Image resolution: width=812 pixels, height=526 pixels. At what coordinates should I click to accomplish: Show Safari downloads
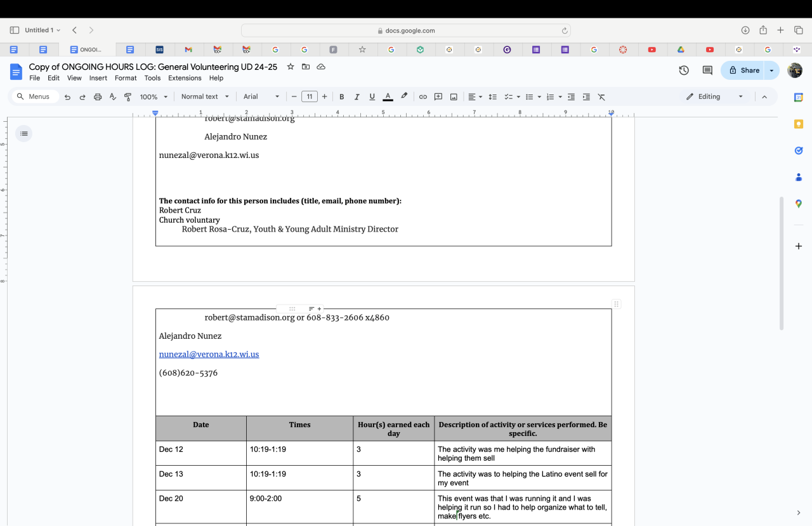tap(745, 30)
